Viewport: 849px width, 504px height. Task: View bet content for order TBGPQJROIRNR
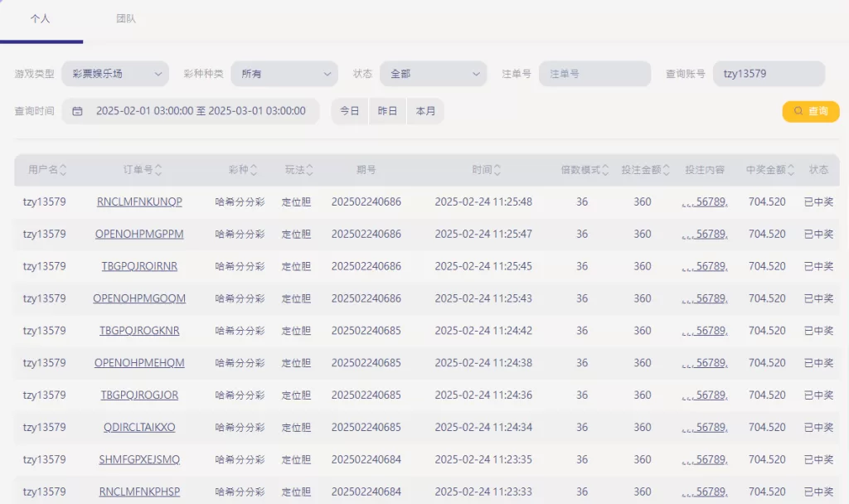[x=705, y=266]
